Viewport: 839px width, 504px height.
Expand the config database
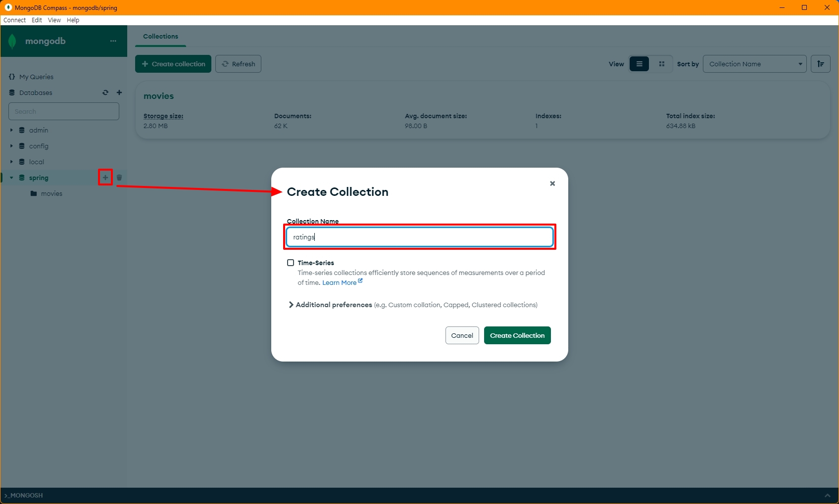[x=11, y=146]
